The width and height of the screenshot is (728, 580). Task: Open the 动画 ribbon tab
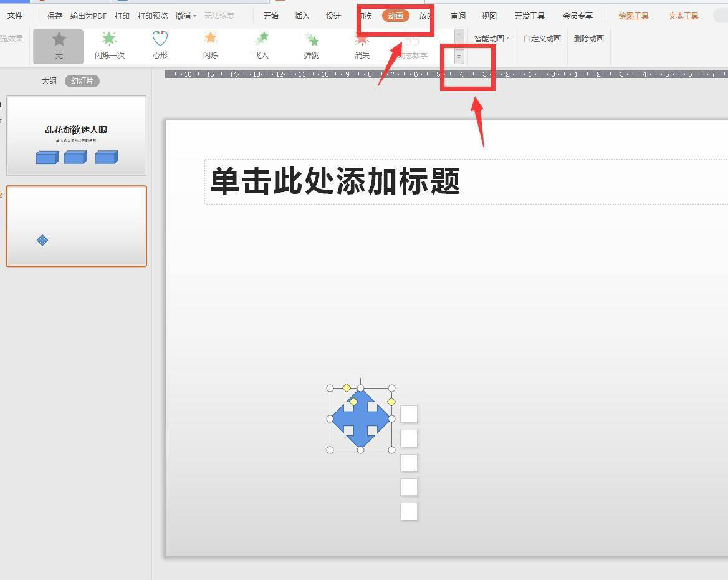tap(396, 16)
